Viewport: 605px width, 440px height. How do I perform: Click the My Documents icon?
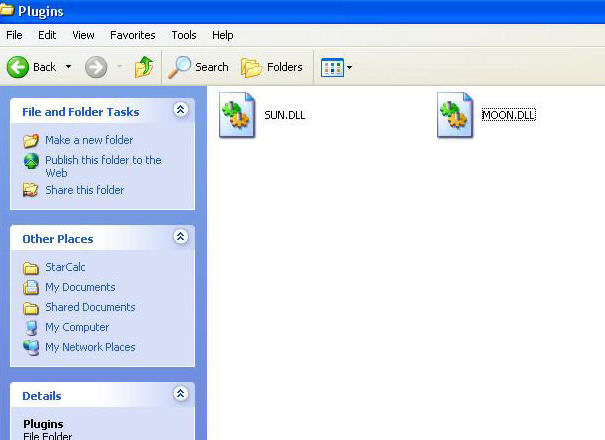click(30, 288)
